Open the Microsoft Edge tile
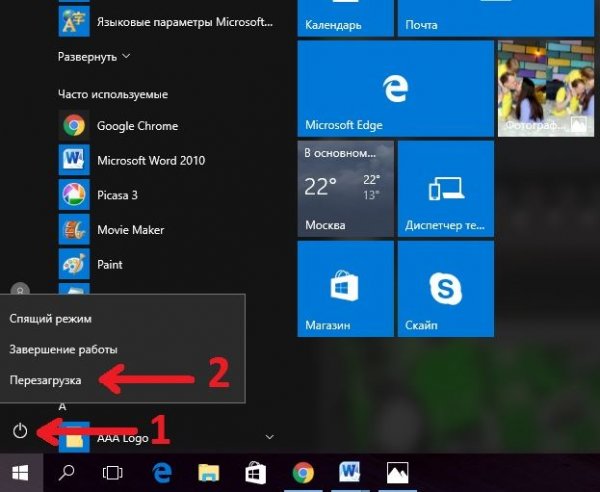Viewport: 600px width, 492px height. (x=396, y=88)
